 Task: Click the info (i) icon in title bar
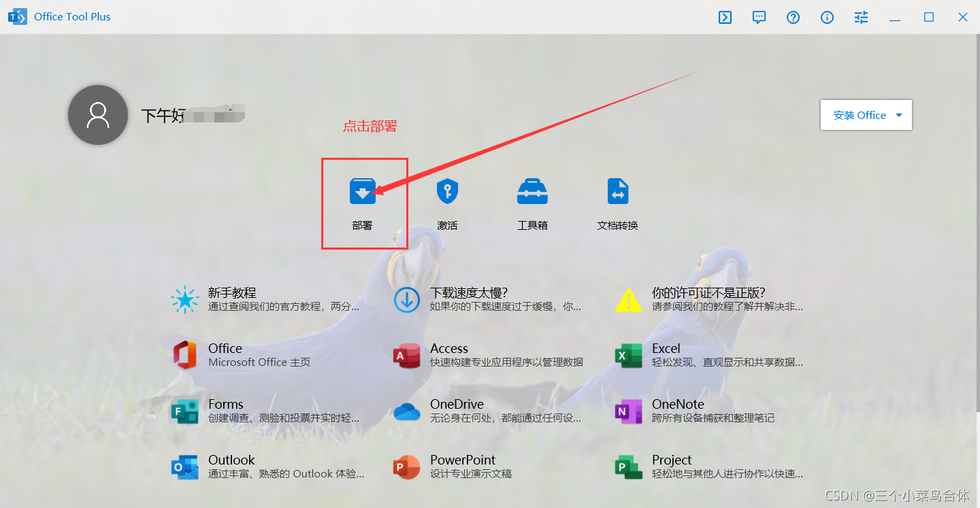tap(827, 17)
